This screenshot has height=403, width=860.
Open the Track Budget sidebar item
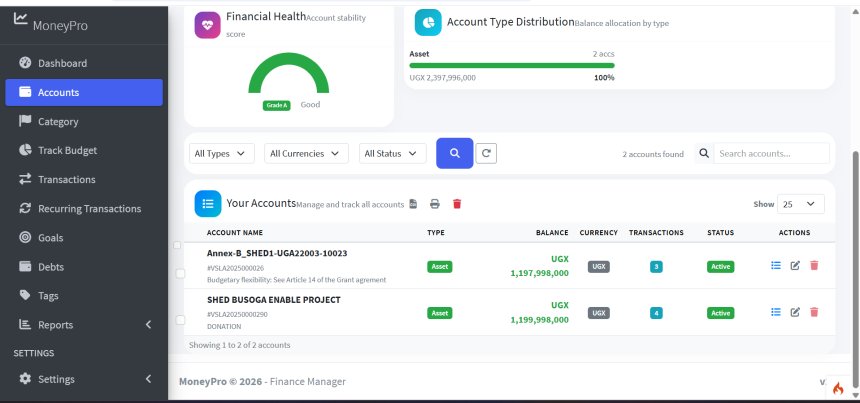[x=67, y=150]
